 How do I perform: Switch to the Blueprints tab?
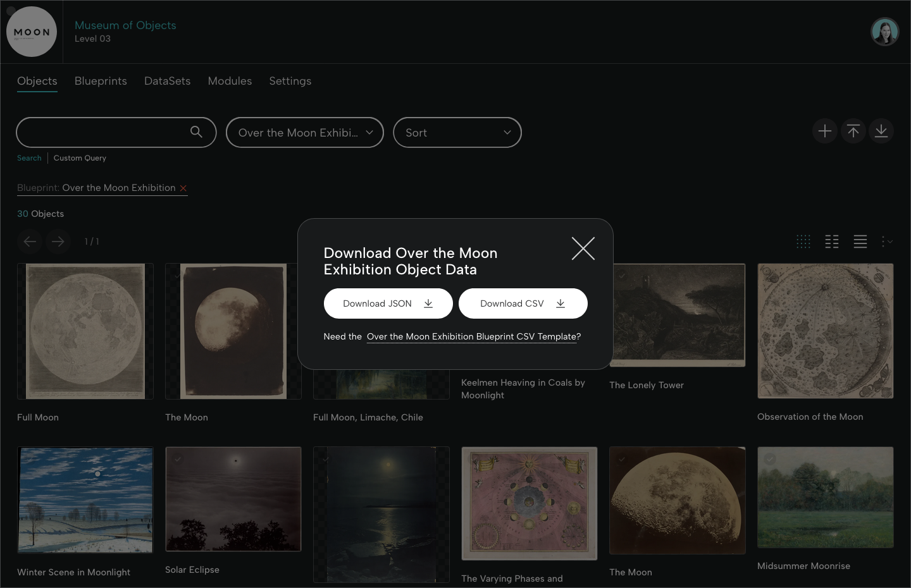[101, 81]
